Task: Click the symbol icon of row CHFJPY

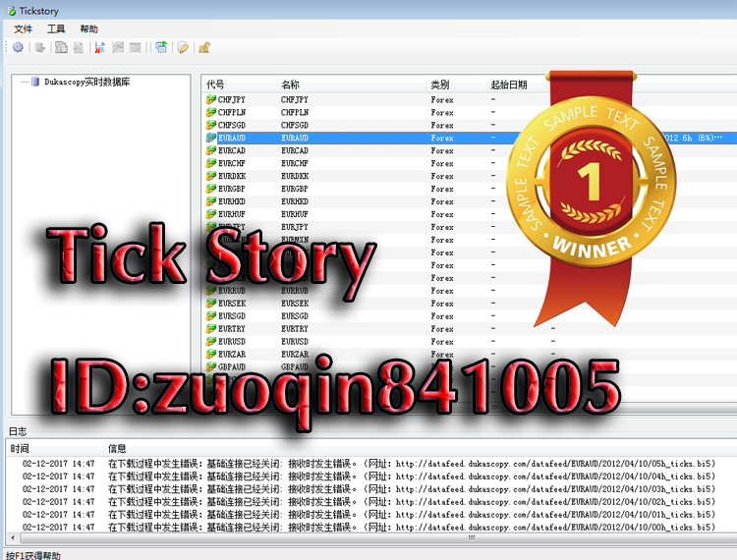Action: [211, 99]
